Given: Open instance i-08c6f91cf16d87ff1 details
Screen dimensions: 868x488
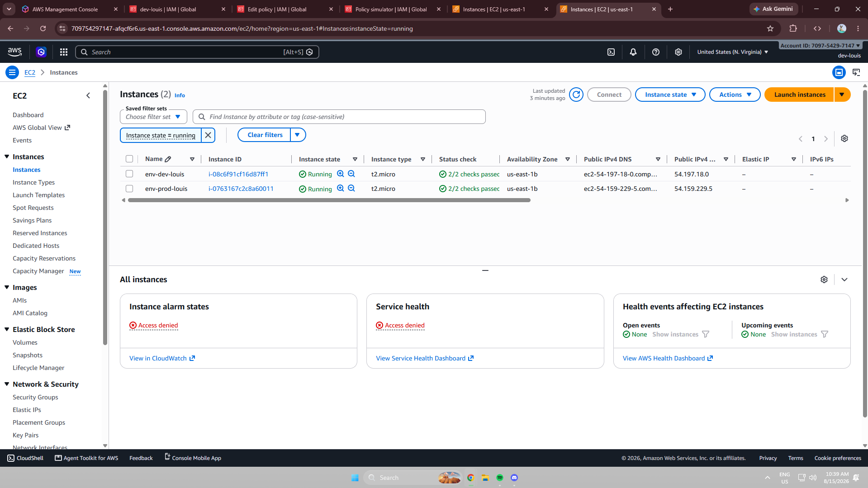Looking at the screenshot, I should coord(238,174).
